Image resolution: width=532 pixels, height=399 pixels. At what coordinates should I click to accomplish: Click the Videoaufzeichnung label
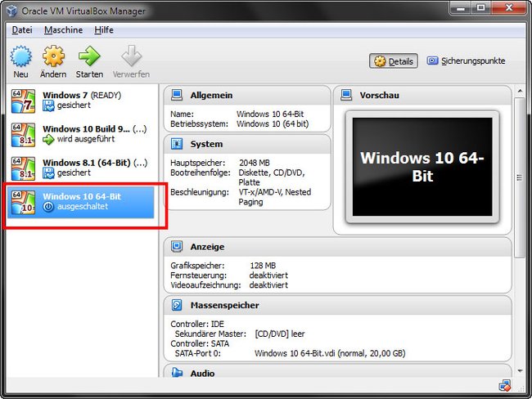click(205, 285)
